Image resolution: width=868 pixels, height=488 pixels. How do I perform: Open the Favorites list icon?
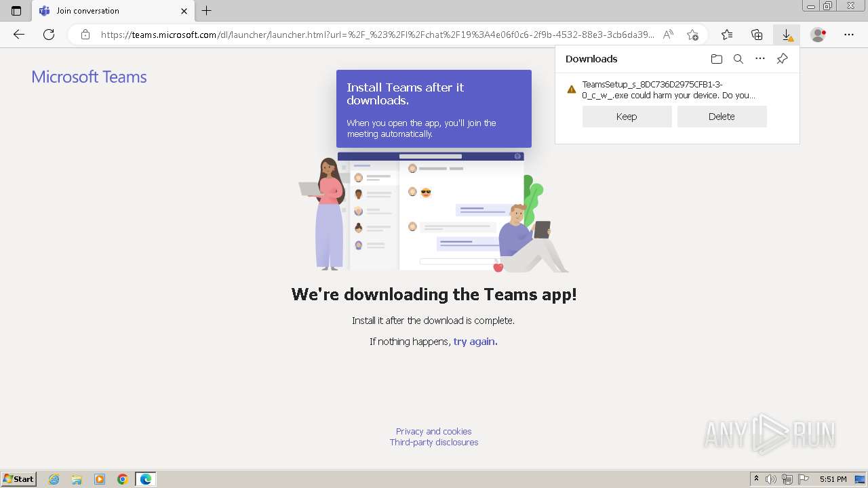coord(727,35)
